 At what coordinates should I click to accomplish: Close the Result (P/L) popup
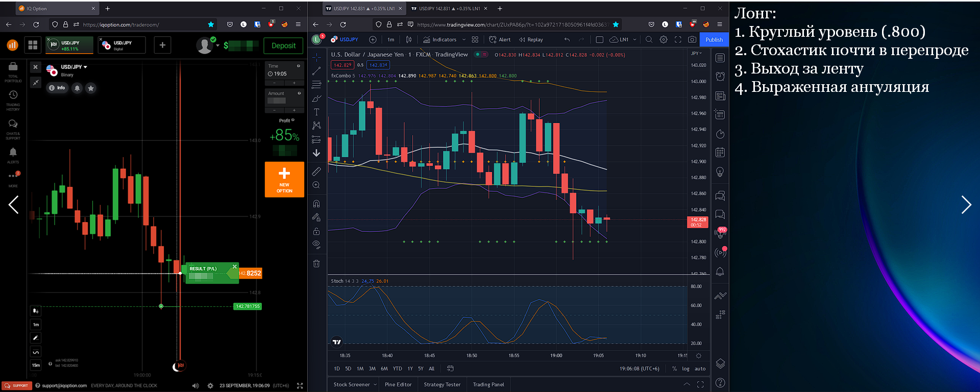click(x=234, y=266)
